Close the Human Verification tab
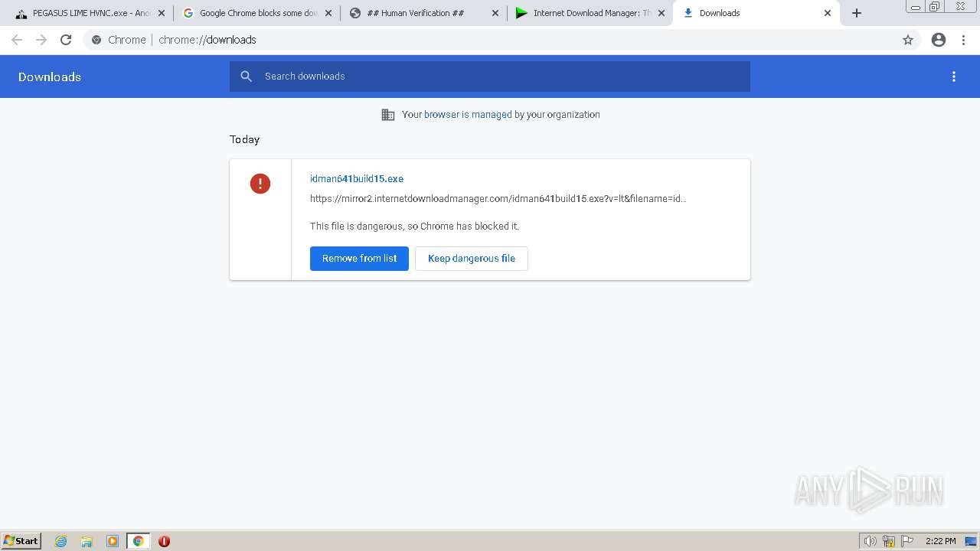 point(495,13)
